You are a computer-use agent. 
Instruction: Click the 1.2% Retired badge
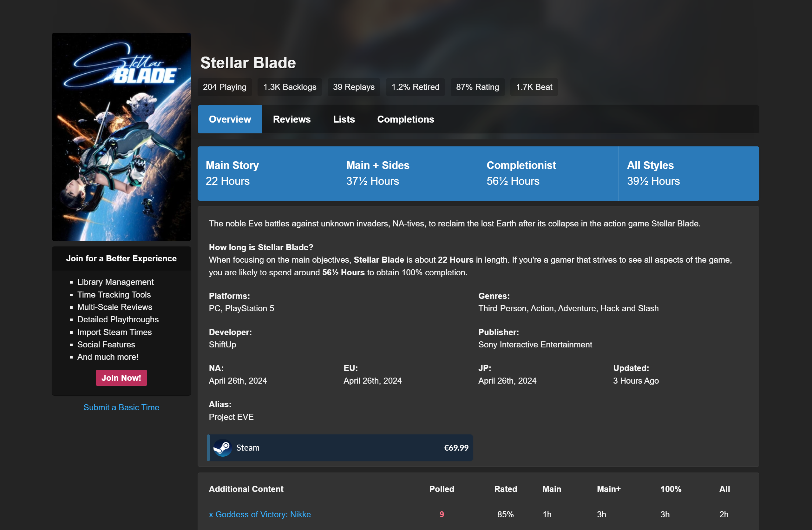415,87
